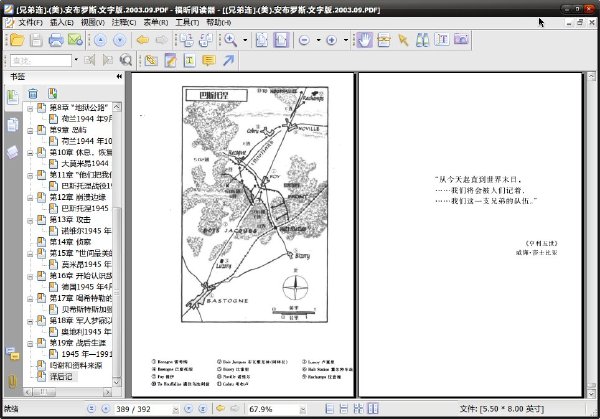
Task: Click the find text input field
Action: [41, 60]
